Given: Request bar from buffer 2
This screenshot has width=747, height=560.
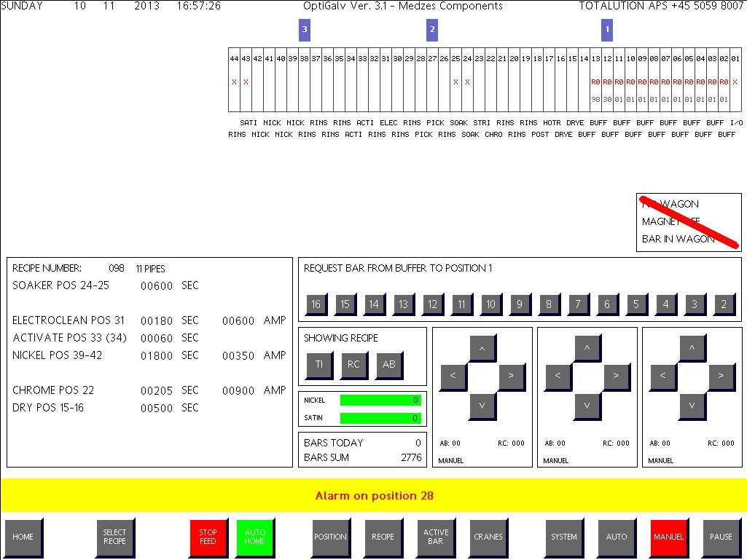Looking at the screenshot, I should (x=724, y=305).
